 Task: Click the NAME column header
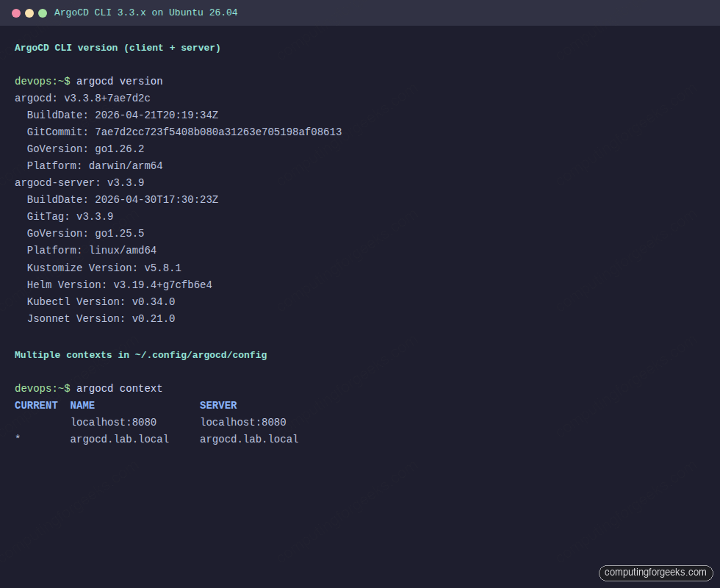(x=82, y=406)
